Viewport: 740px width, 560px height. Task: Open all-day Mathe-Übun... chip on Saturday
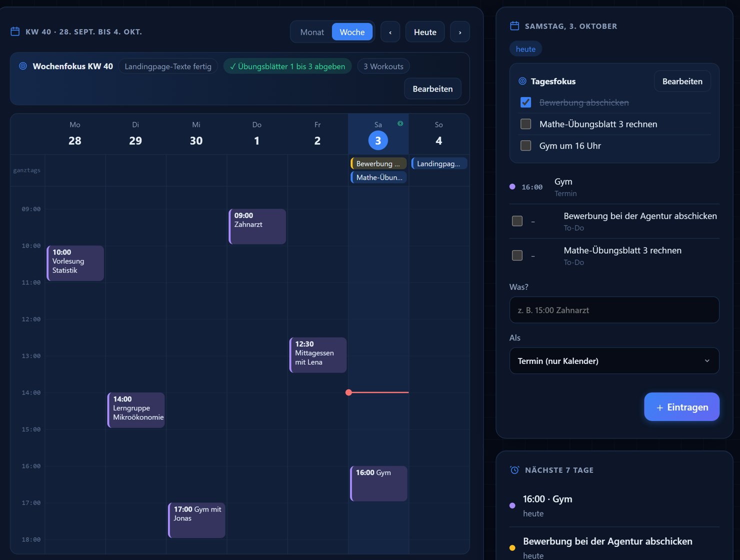coord(378,177)
